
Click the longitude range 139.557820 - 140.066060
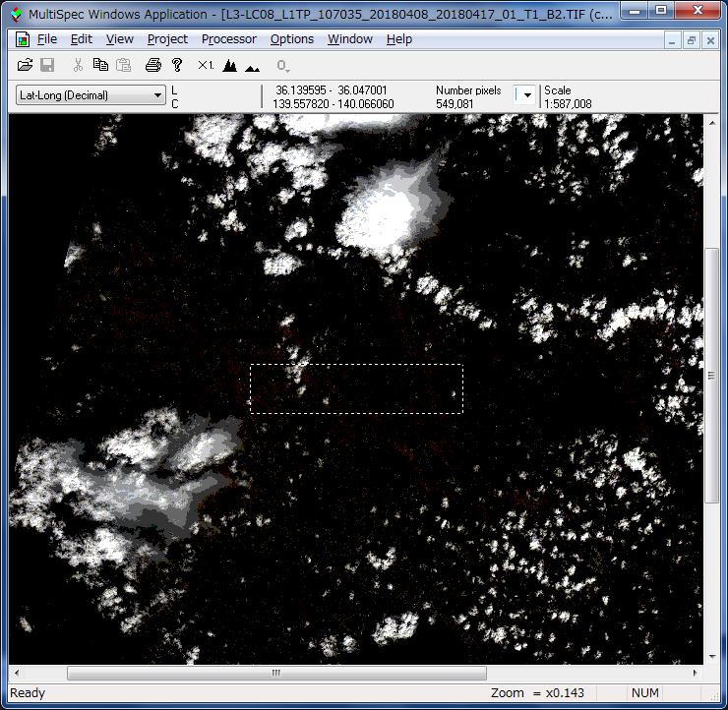334,104
